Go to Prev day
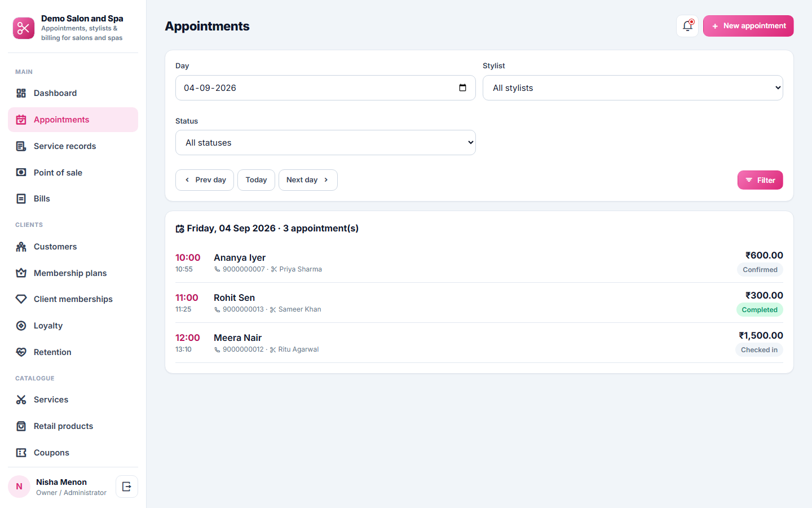This screenshot has height=508, width=812. click(x=205, y=180)
